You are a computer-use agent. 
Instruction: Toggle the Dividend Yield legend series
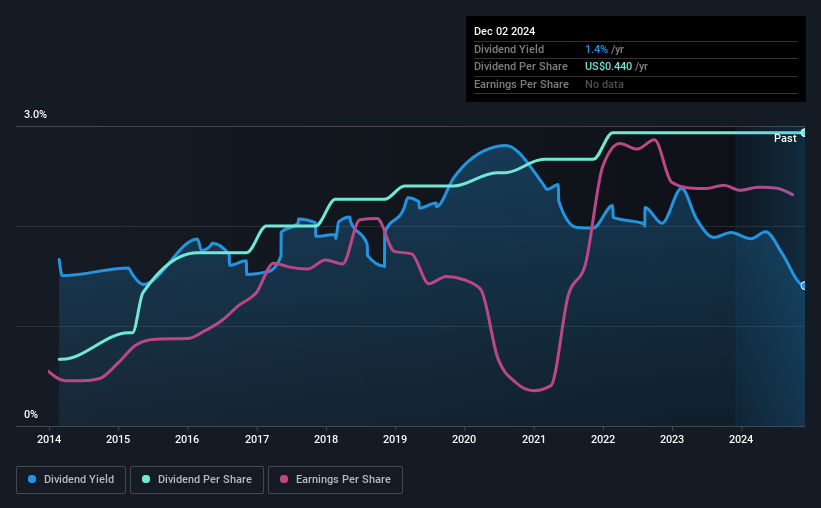point(71,480)
